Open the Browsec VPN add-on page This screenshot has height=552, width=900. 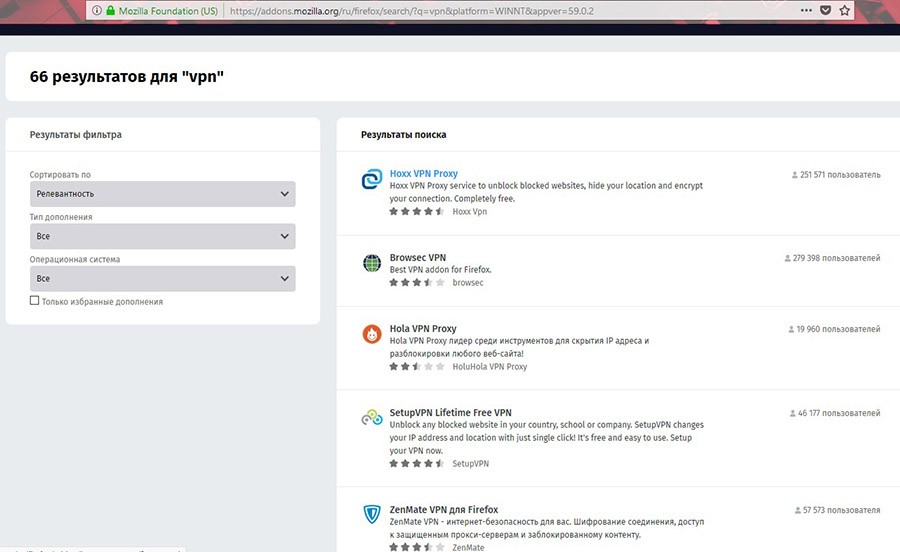pyautogui.click(x=417, y=258)
